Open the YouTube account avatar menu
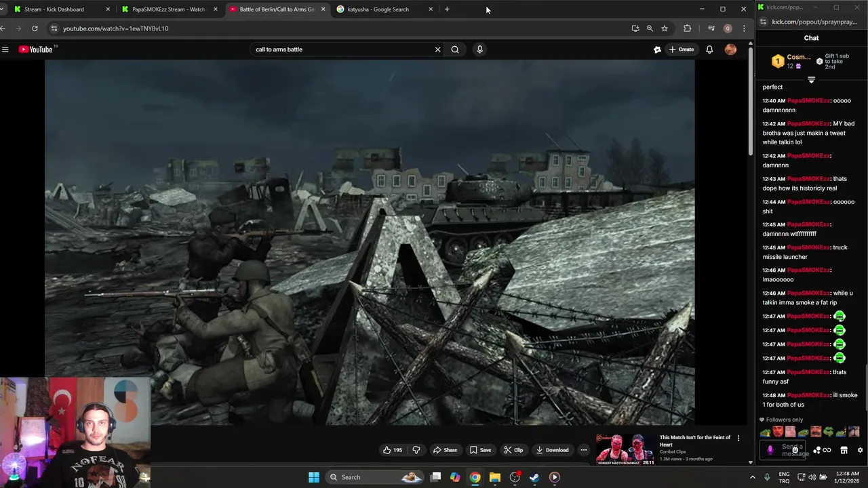868x488 pixels. point(730,49)
